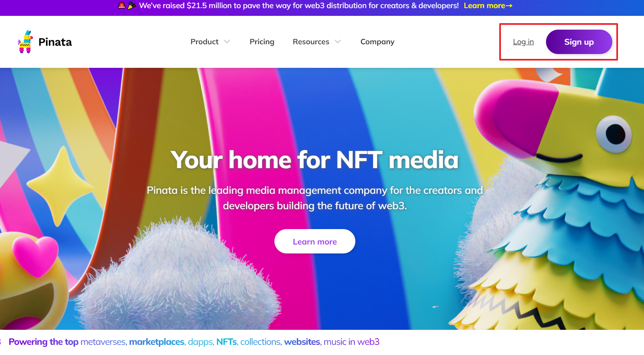
Task: Click the 'Powering the top' tagline text
Action: click(44, 342)
